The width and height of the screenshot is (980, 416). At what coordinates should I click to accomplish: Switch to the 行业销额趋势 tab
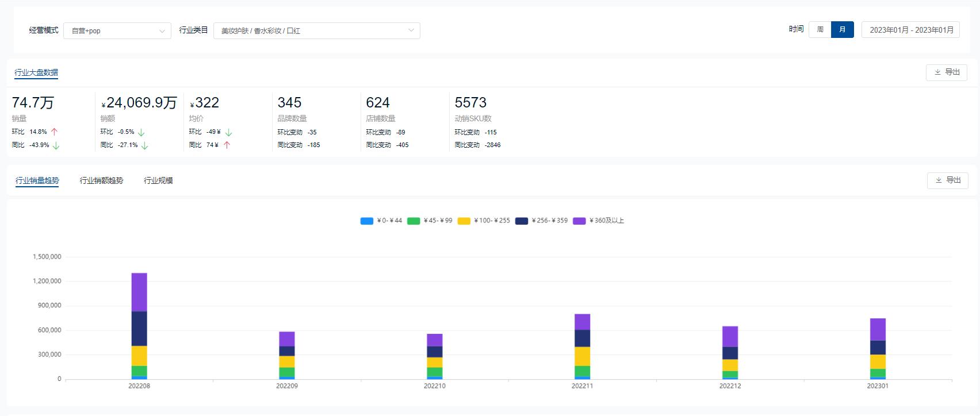101,180
